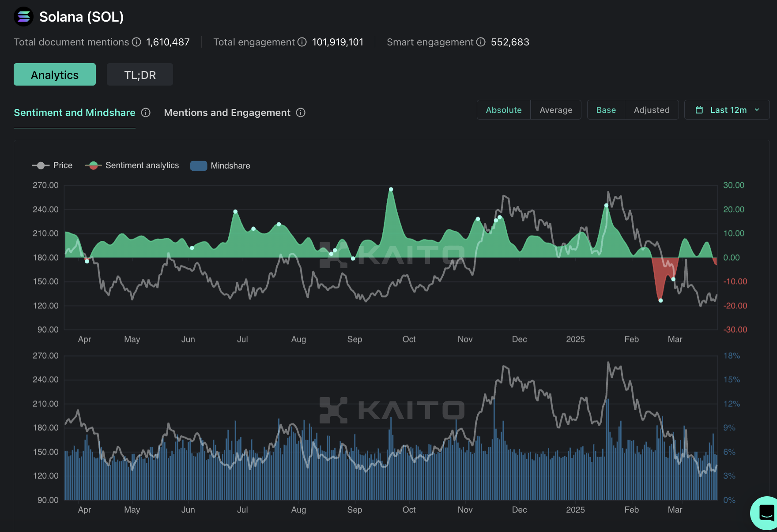This screenshot has height=532, width=777.
Task: Click the Solana logo icon
Action: tap(23, 17)
